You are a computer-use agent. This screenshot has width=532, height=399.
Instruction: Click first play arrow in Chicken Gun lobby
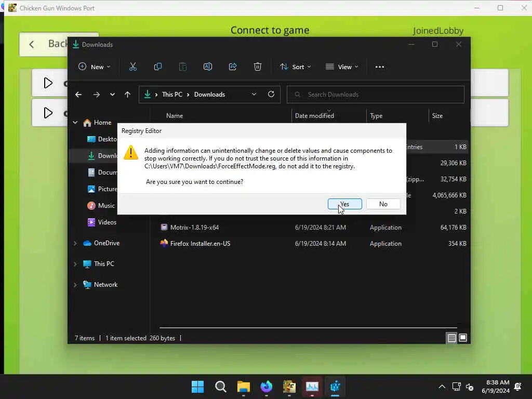(48, 83)
